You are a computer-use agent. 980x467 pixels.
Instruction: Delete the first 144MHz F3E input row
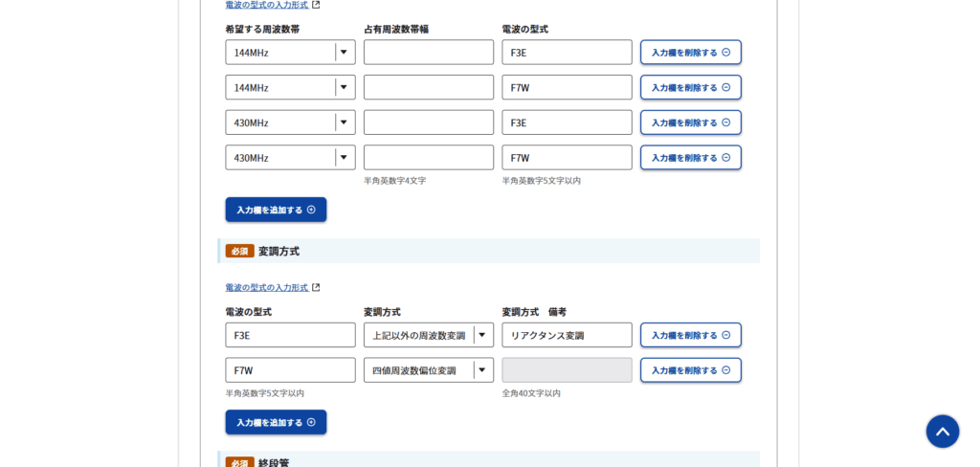(x=690, y=53)
